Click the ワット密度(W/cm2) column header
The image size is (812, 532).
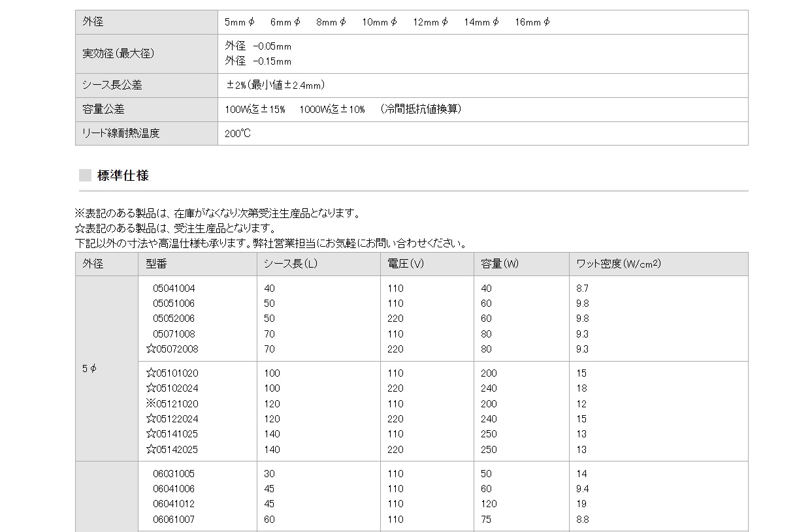[x=619, y=264]
